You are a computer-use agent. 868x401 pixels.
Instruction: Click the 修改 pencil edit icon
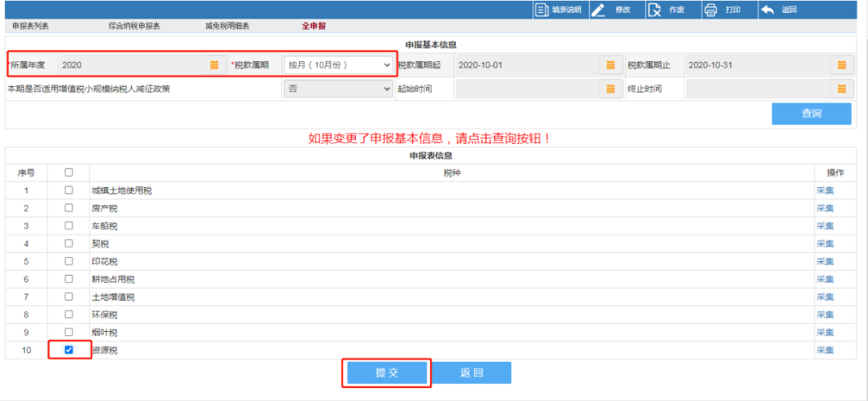pyautogui.click(x=599, y=10)
